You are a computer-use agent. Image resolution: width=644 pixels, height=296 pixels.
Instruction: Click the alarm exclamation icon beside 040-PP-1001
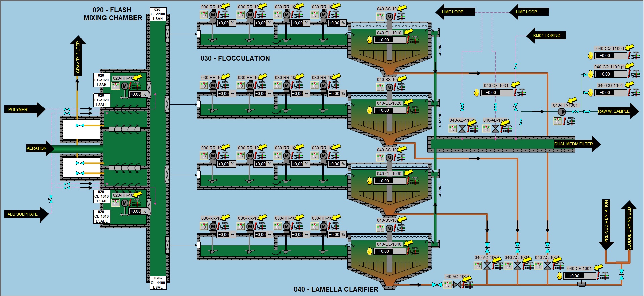coord(565,121)
